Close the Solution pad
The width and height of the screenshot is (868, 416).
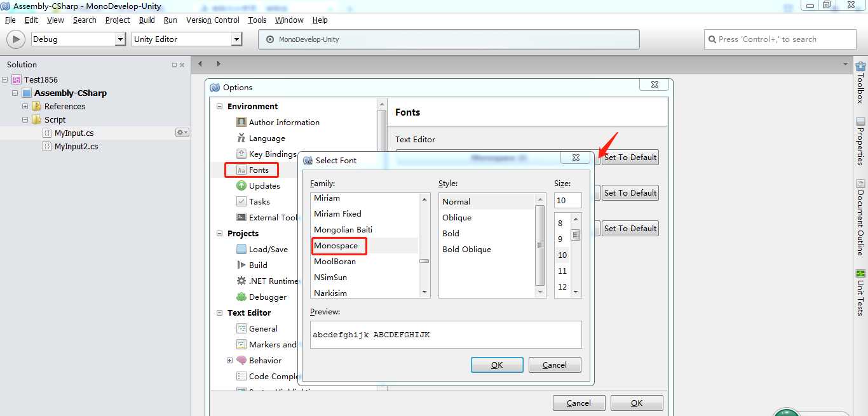pos(182,65)
